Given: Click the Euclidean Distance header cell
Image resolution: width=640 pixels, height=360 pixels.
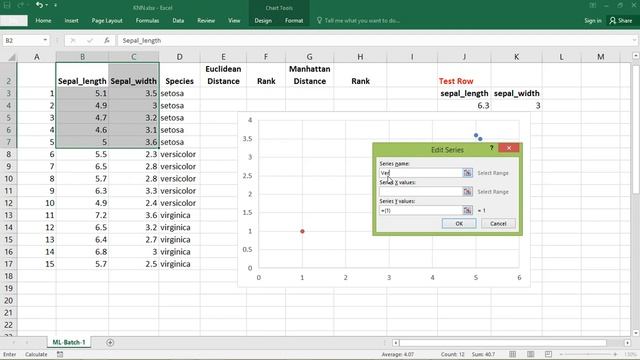Looking at the screenshot, I should coord(223,75).
